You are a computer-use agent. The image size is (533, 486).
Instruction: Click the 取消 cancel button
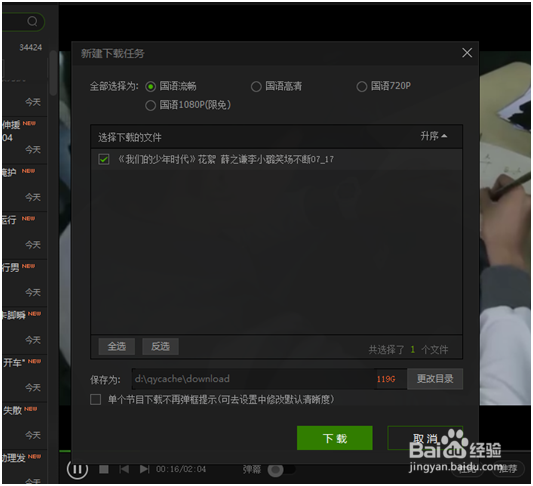click(425, 438)
